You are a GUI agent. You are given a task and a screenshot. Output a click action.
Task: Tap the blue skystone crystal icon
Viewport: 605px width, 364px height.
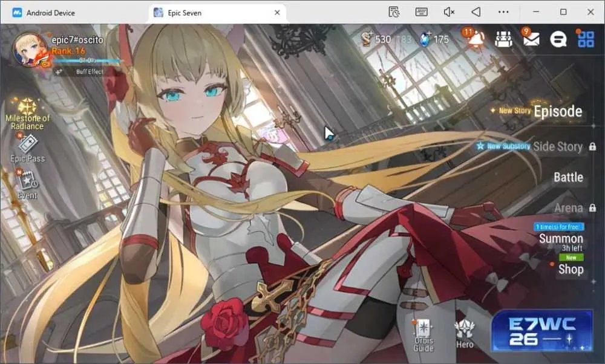[425, 39]
